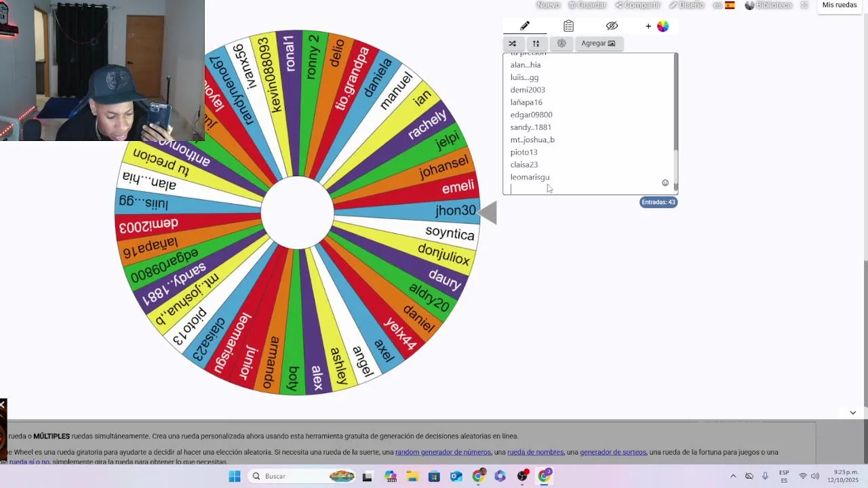This screenshot has width=868, height=488.
Task: Click Compartir to share wheel
Action: coord(637,5)
